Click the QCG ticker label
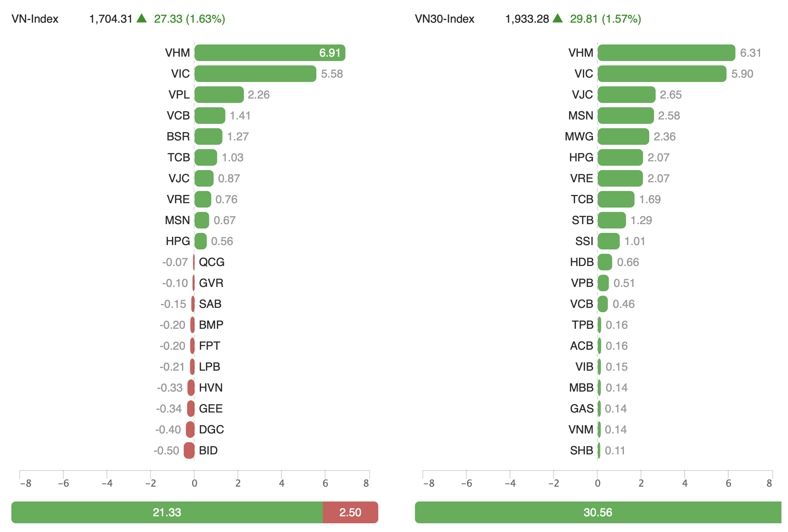Screen dimensions: 788x532 (x=212, y=262)
